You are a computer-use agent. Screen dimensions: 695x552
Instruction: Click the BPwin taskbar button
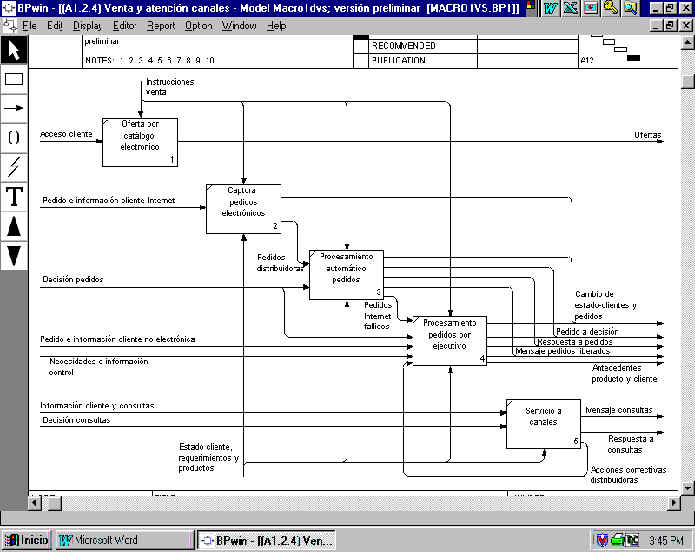266,540
